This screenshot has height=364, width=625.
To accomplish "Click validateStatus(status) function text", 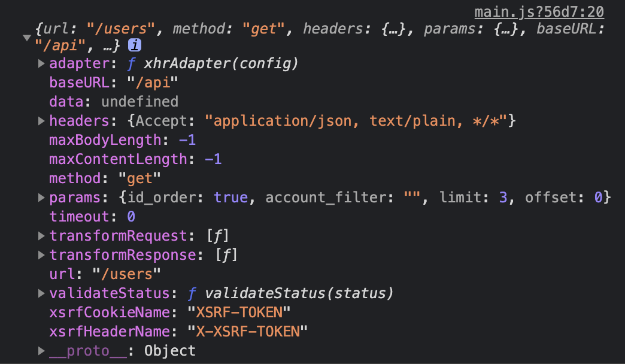I will click(299, 293).
